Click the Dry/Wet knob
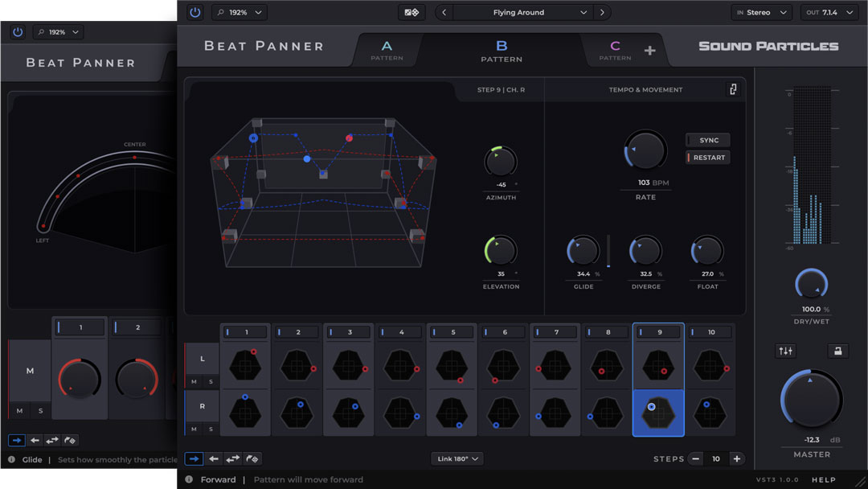Viewport: 868px width, 489px height. click(811, 284)
